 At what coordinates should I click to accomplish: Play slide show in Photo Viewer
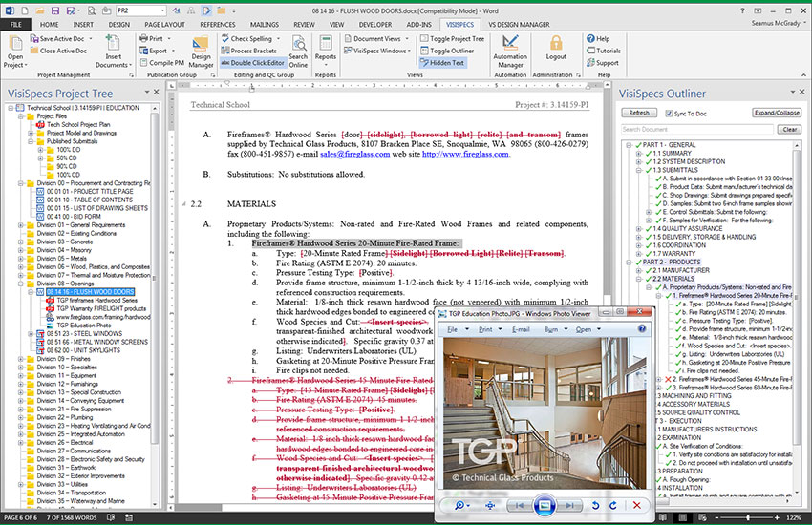click(x=544, y=505)
